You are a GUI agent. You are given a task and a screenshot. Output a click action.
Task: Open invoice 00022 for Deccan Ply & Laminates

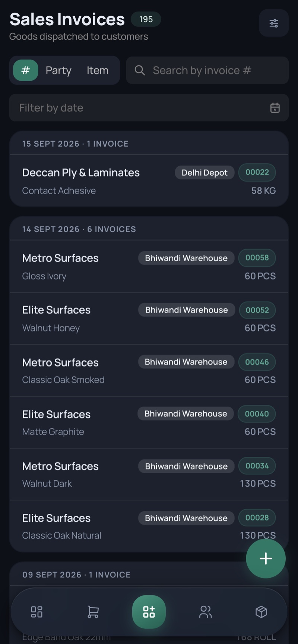[149, 181]
